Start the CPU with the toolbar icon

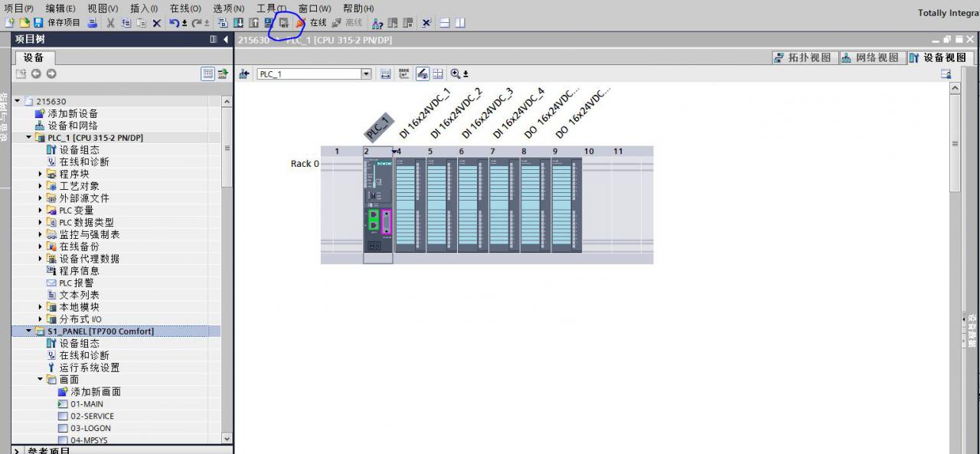tap(393, 23)
